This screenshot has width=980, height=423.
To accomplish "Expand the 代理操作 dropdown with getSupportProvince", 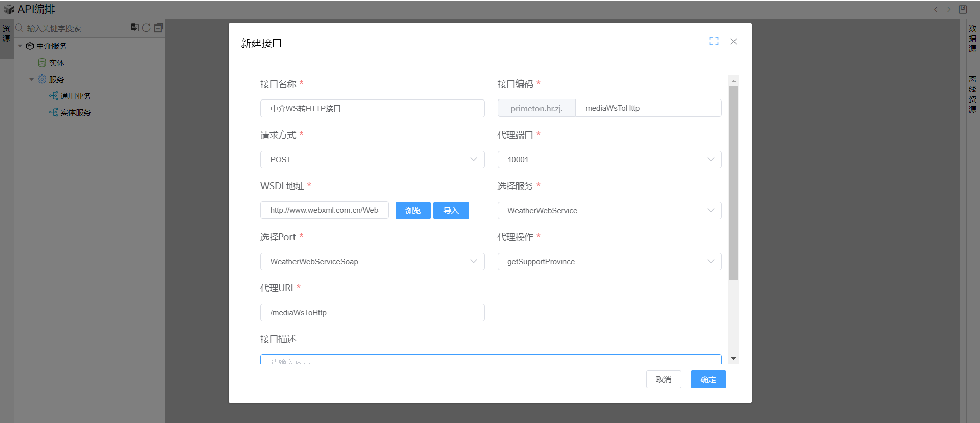I will tap(609, 262).
